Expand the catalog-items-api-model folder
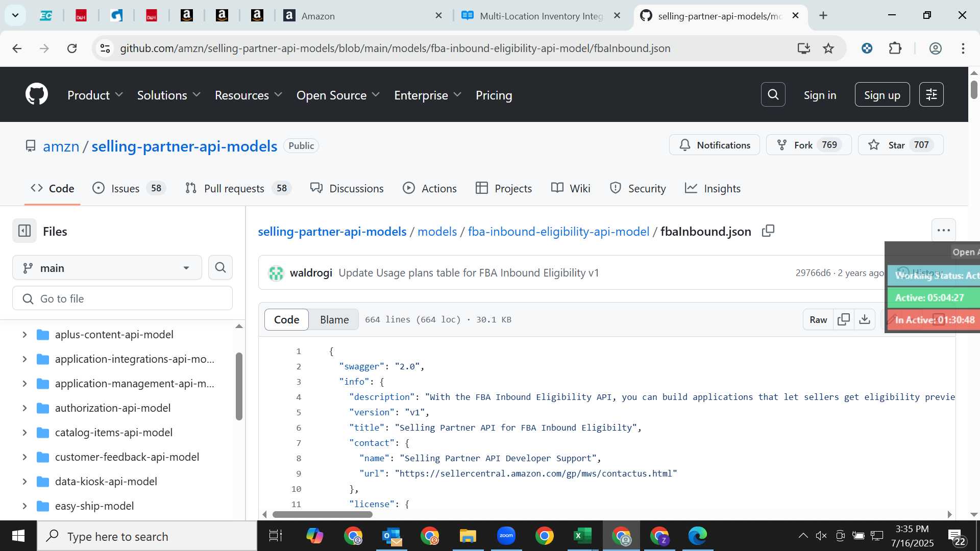This screenshot has width=980, height=551. click(x=24, y=433)
